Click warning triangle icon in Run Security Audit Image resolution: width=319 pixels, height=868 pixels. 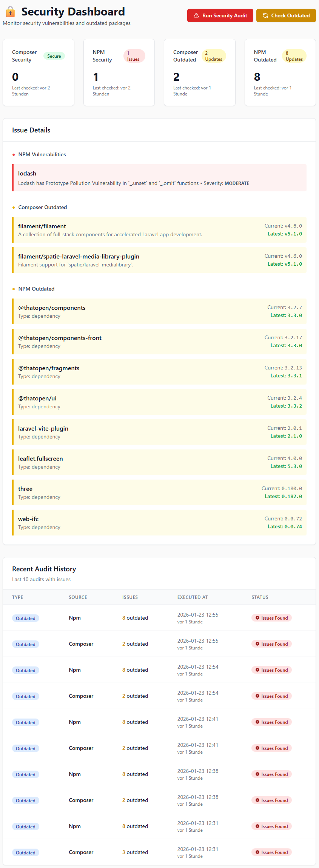tap(196, 15)
